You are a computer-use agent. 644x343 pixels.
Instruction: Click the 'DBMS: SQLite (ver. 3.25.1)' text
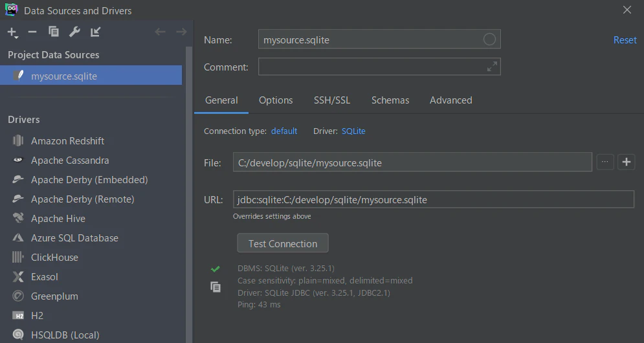point(286,268)
